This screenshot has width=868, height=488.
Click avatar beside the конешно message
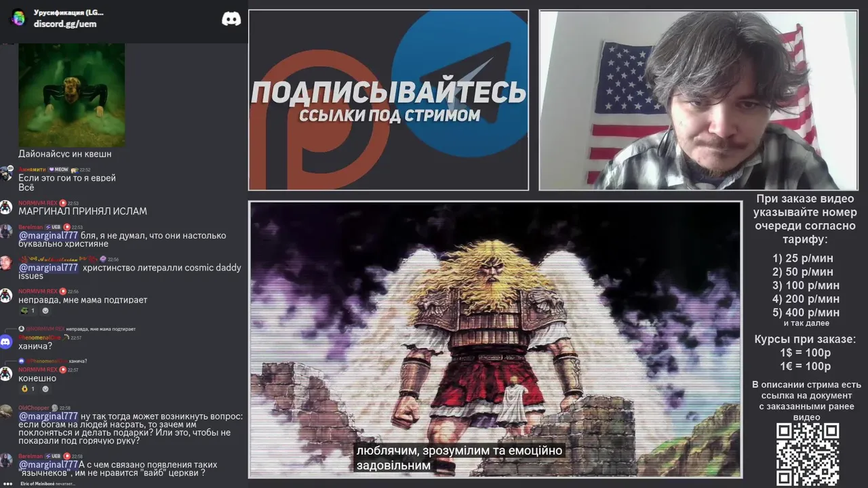tap(6, 374)
